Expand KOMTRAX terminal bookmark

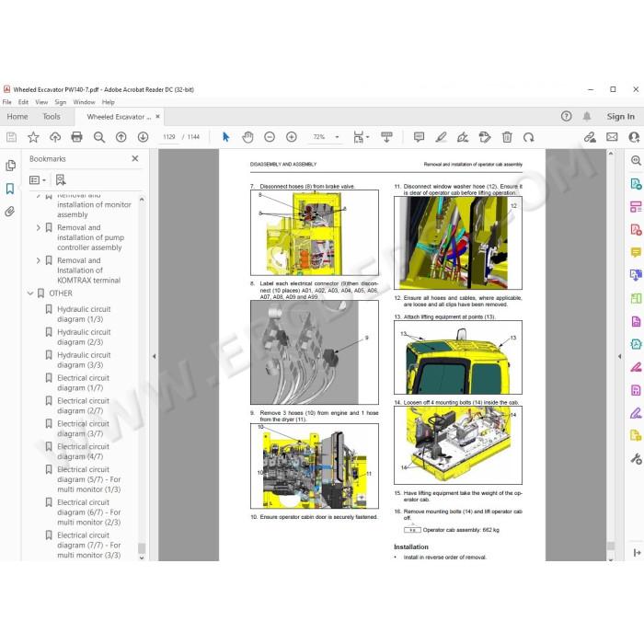tap(39, 260)
